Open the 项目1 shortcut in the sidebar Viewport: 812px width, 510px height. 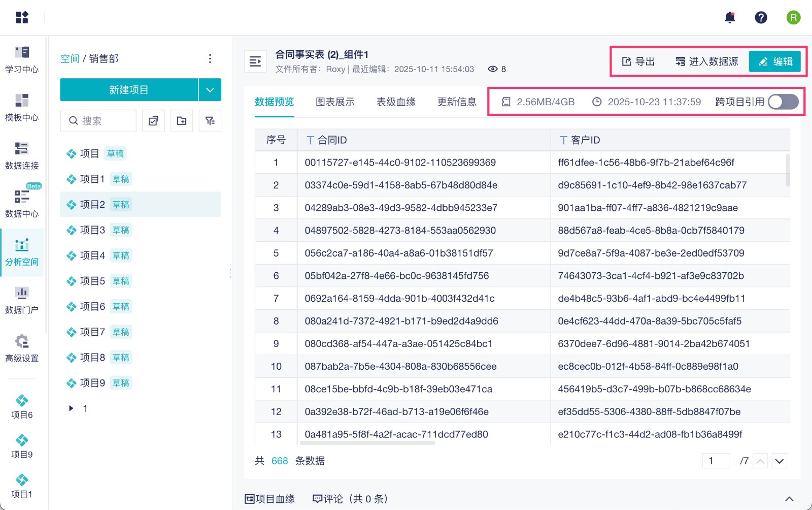(x=22, y=486)
